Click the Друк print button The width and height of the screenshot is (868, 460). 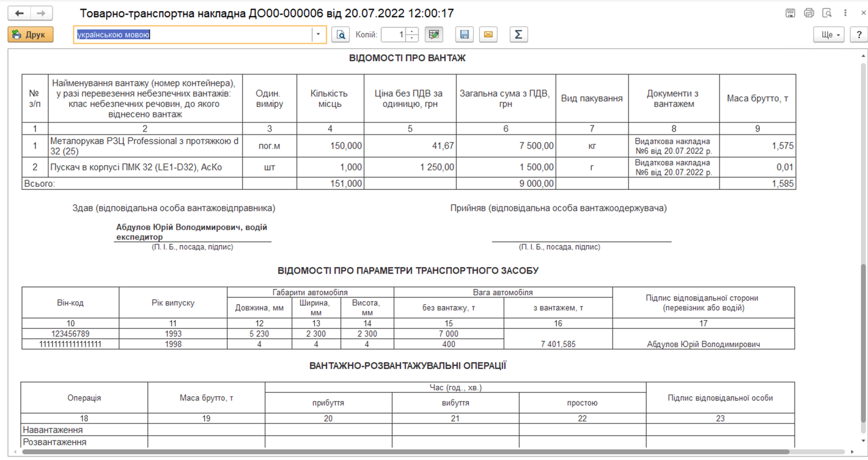31,35
